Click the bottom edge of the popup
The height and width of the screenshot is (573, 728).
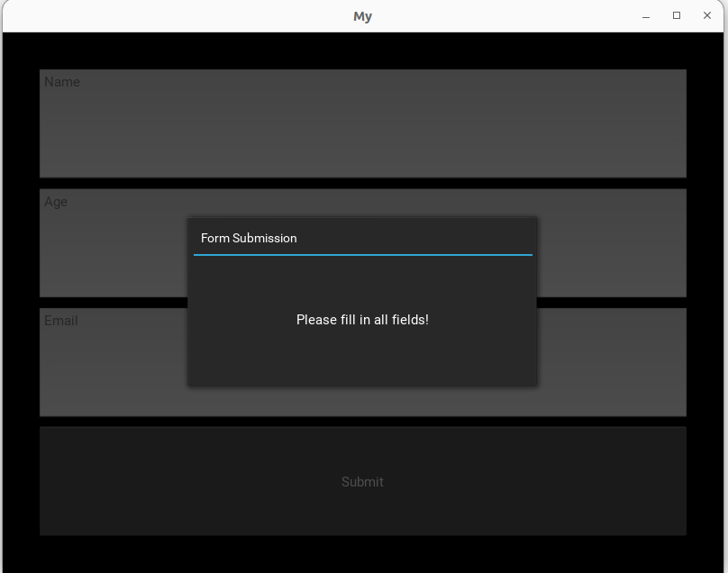click(362, 383)
